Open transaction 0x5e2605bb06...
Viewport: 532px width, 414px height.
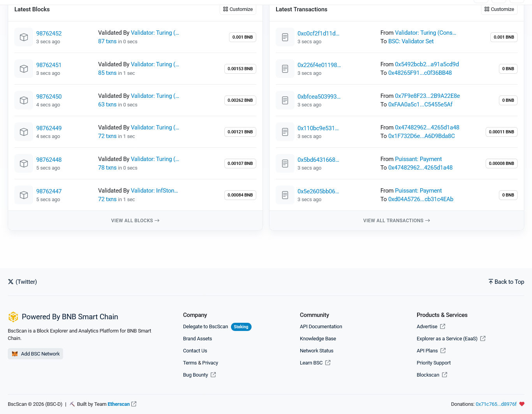pos(318,191)
